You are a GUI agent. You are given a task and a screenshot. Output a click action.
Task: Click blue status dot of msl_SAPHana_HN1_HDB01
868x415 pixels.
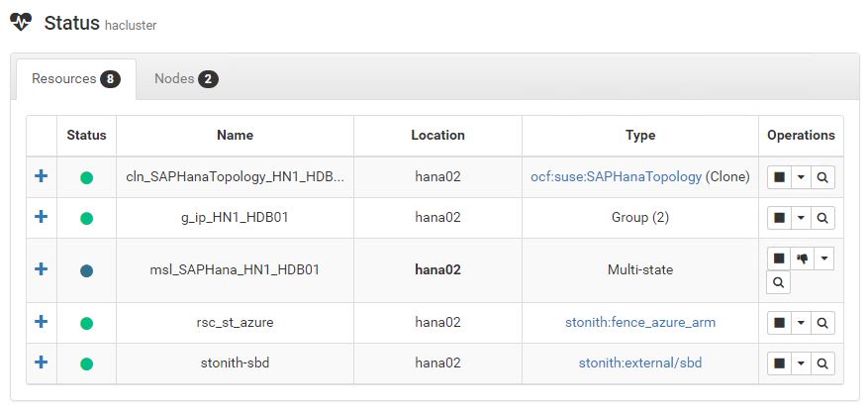pos(86,271)
